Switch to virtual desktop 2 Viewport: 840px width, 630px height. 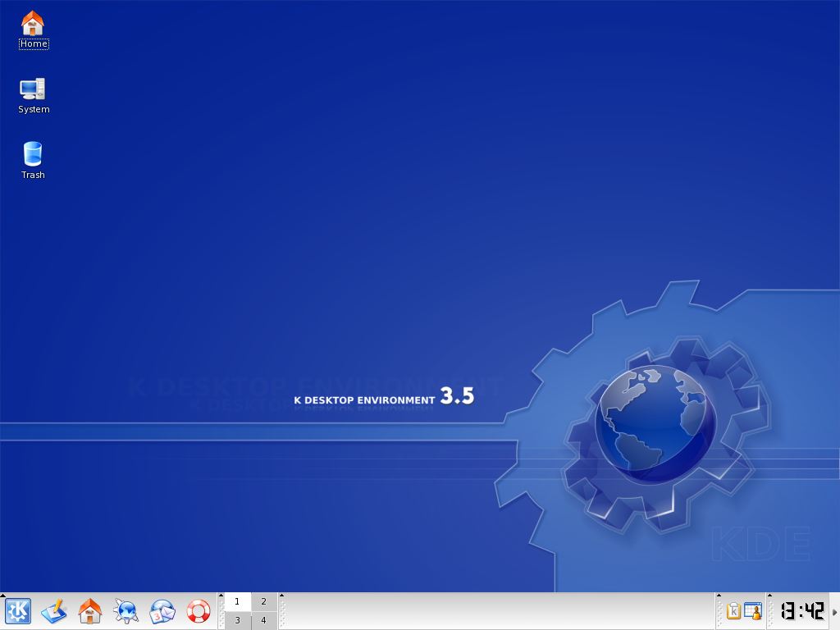click(263, 601)
